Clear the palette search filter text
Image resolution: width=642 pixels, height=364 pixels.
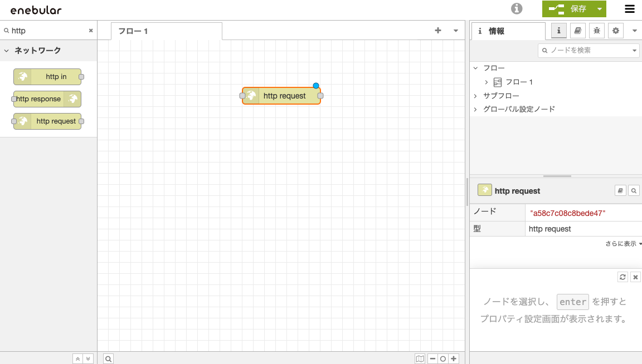point(91,31)
